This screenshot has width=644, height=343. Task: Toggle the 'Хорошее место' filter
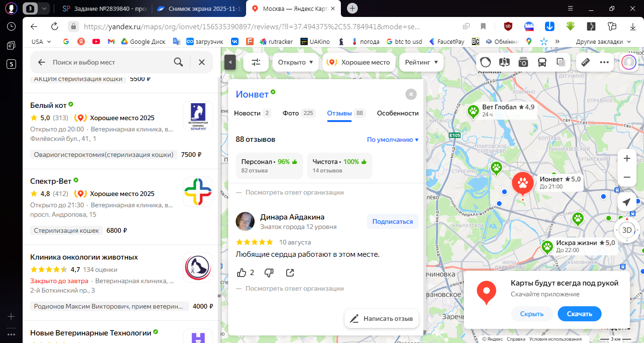pos(359,62)
